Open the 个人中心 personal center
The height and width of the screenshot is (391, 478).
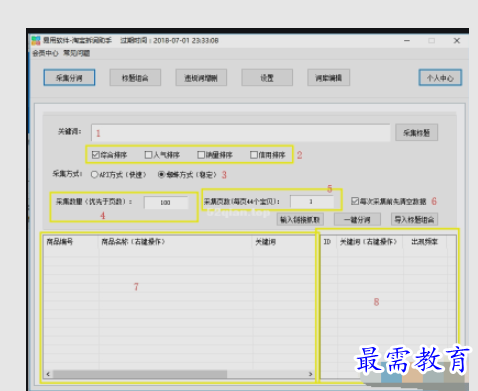[x=440, y=78]
